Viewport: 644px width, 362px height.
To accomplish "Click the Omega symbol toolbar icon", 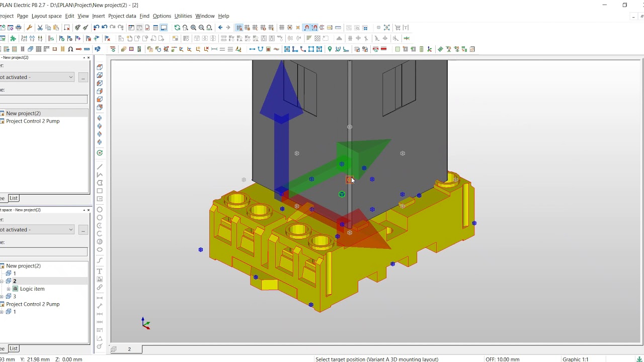I will 70,49.
